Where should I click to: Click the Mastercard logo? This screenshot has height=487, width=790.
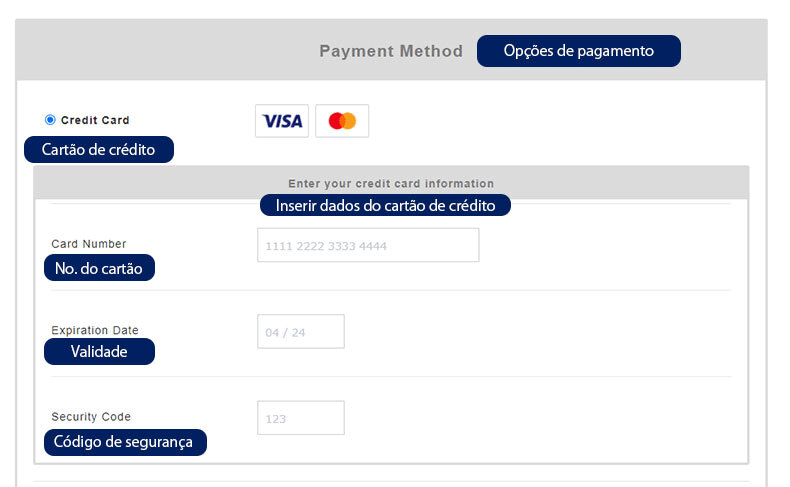[342, 121]
